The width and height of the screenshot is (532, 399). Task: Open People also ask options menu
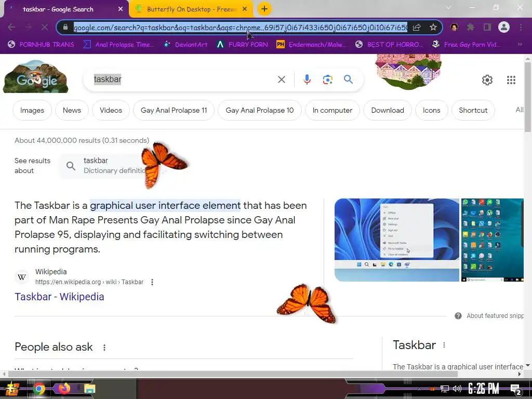(104, 348)
